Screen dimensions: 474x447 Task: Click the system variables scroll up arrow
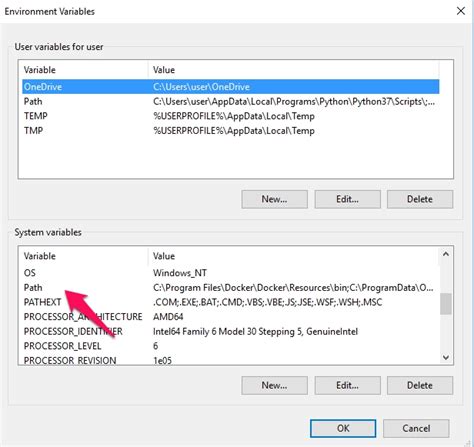click(x=446, y=254)
